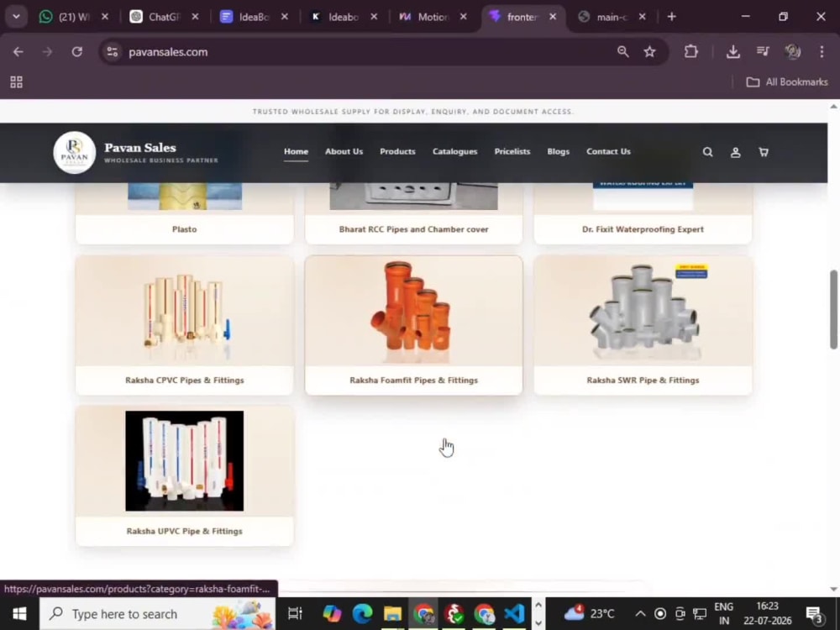
Task: Open the All Bookmarks folder
Action: tap(787, 82)
